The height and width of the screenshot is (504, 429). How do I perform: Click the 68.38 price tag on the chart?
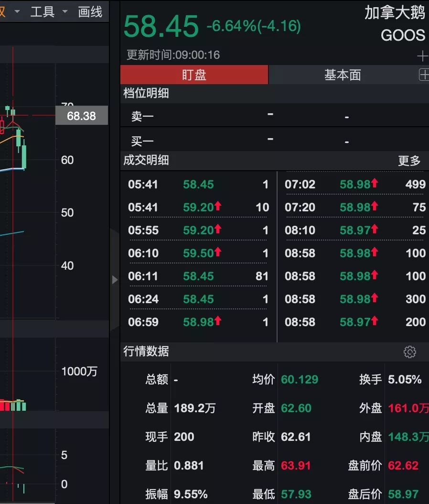click(x=81, y=116)
